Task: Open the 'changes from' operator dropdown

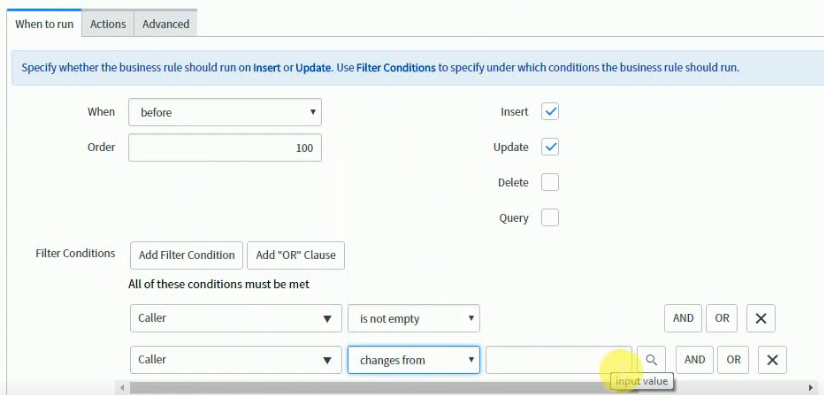Action: coord(414,360)
